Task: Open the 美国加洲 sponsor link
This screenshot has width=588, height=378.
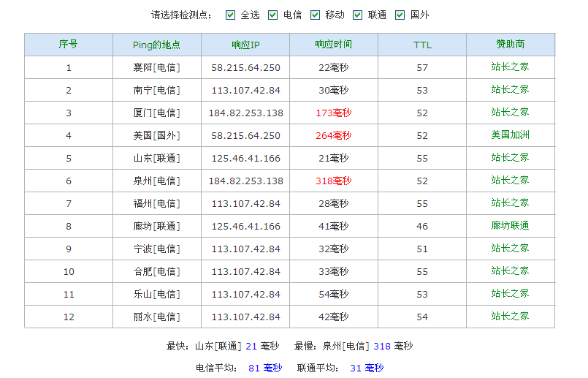Action: (x=510, y=135)
